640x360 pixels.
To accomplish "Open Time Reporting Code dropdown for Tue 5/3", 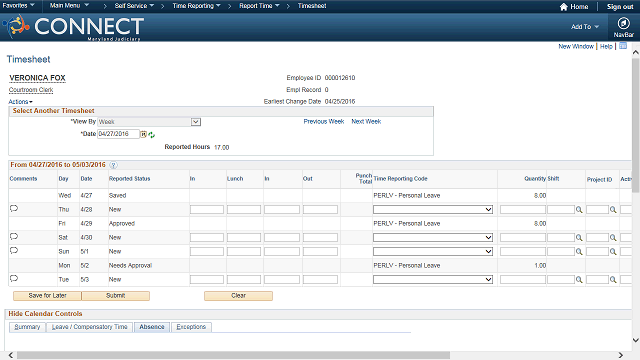I will (433, 279).
